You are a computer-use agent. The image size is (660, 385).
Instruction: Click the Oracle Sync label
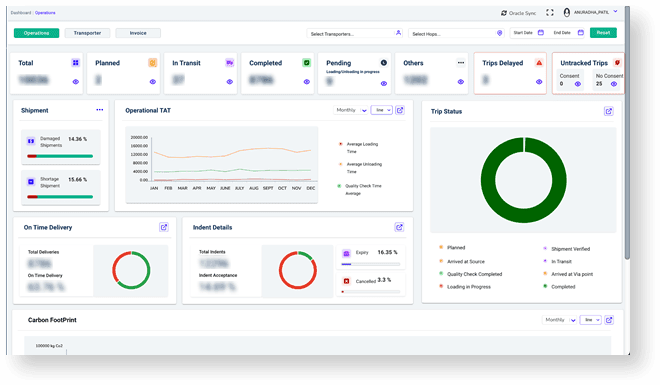pyautogui.click(x=522, y=13)
